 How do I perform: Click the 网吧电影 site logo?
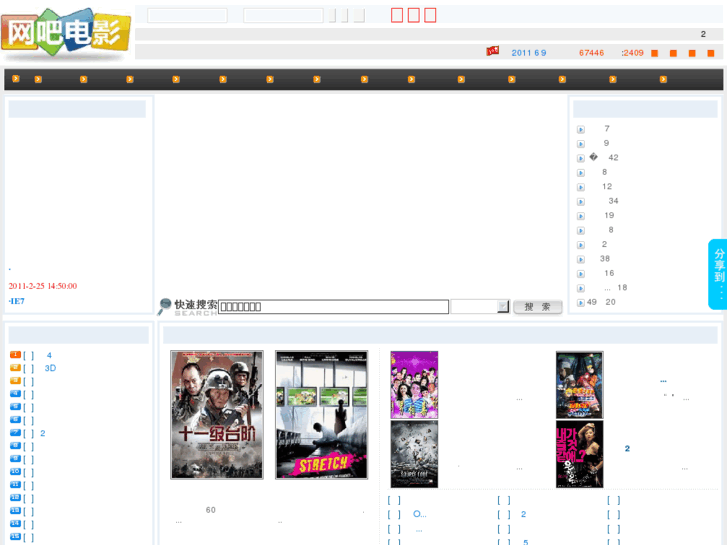[65, 33]
